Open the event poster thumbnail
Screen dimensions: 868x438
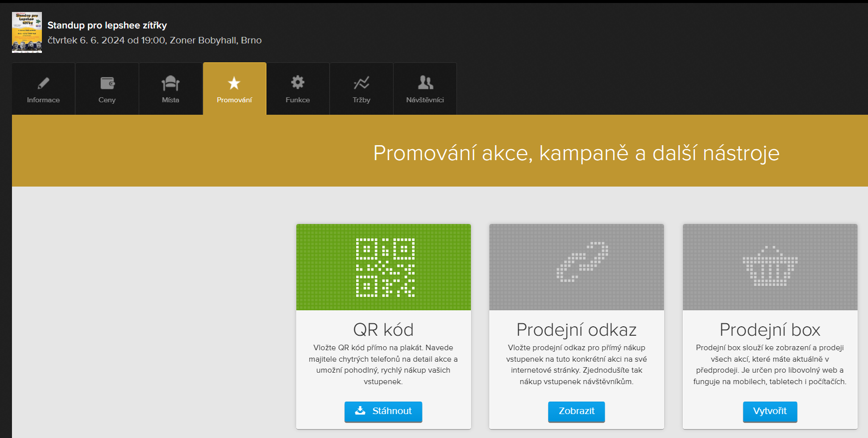[27, 32]
